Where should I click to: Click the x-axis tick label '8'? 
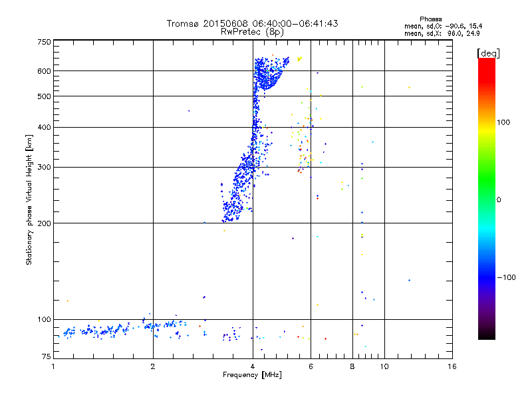pyautogui.click(x=352, y=366)
